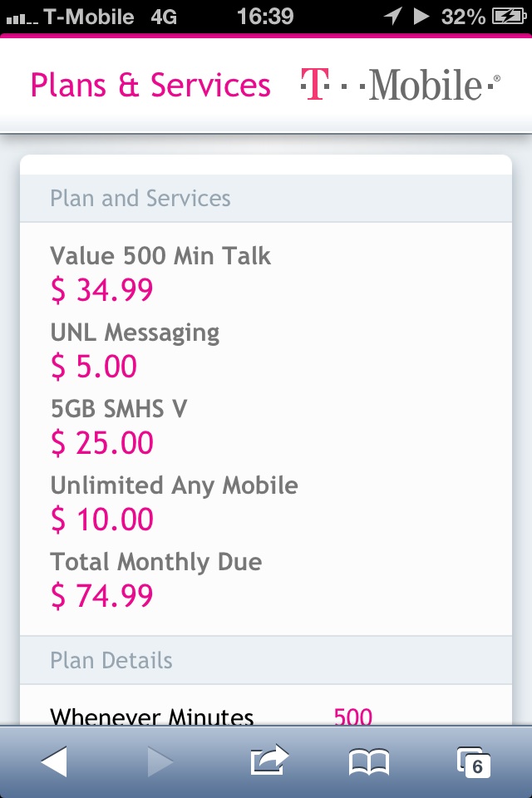Open the Safari share menu
This screenshot has width=532, height=798.
pyautogui.click(x=269, y=760)
